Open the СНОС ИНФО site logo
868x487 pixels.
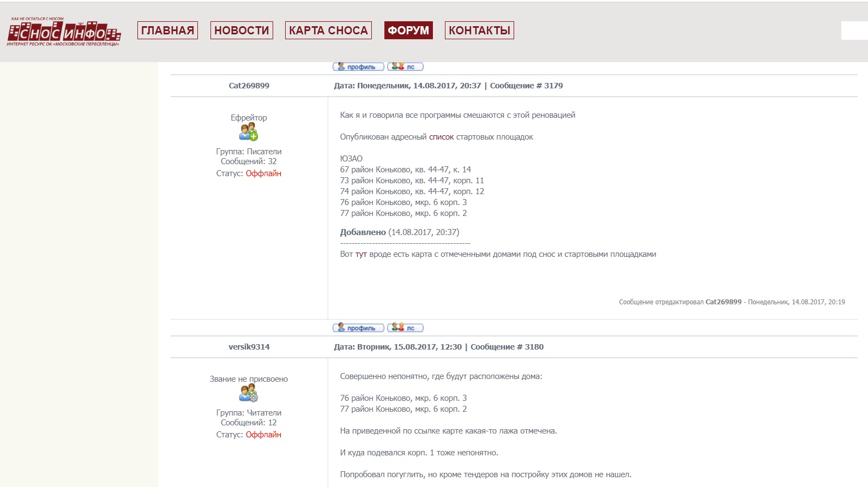pos(64,32)
